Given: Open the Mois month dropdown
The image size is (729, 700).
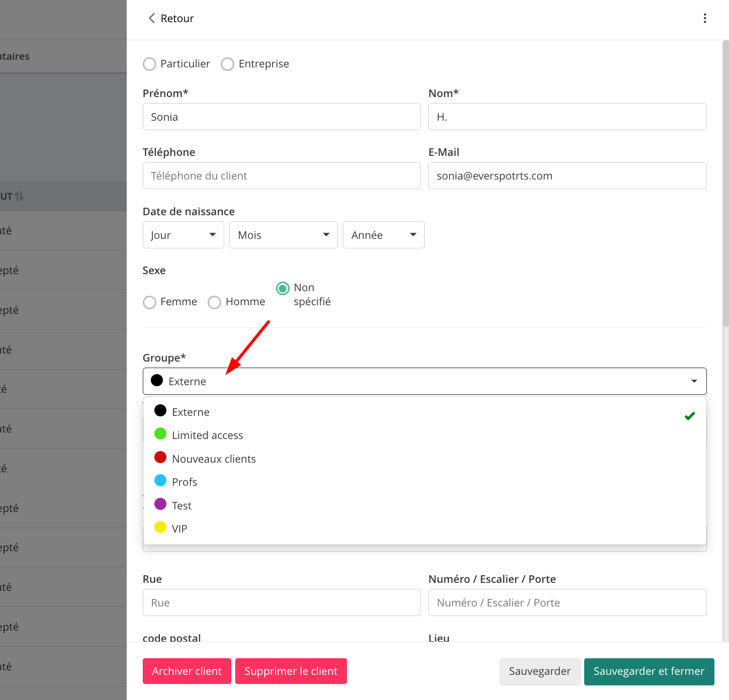Looking at the screenshot, I should [284, 235].
